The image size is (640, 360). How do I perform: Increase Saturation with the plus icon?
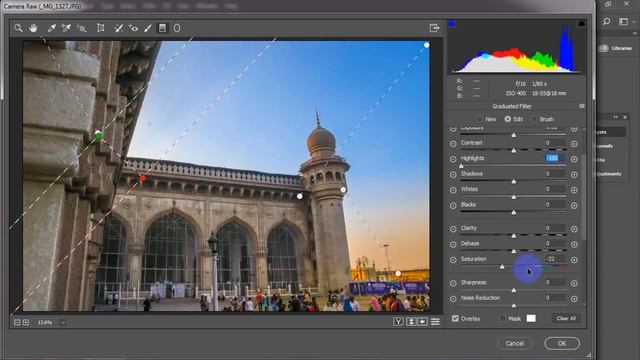click(574, 260)
